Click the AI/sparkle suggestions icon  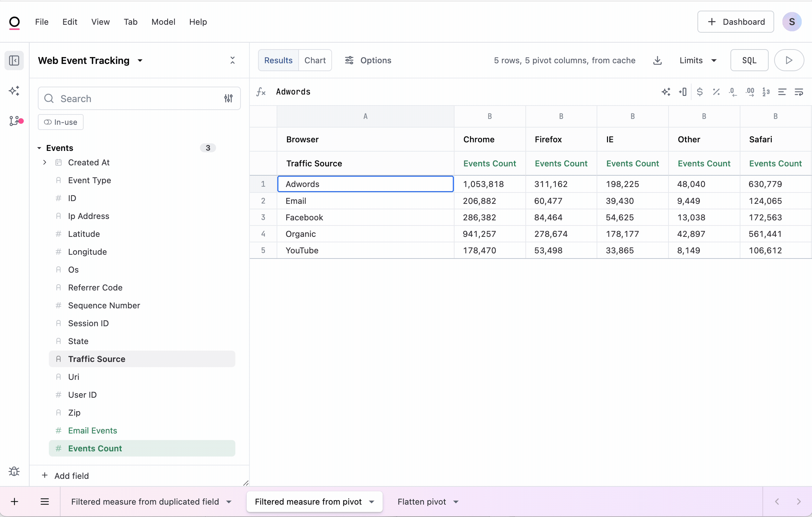tap(14, 91)
